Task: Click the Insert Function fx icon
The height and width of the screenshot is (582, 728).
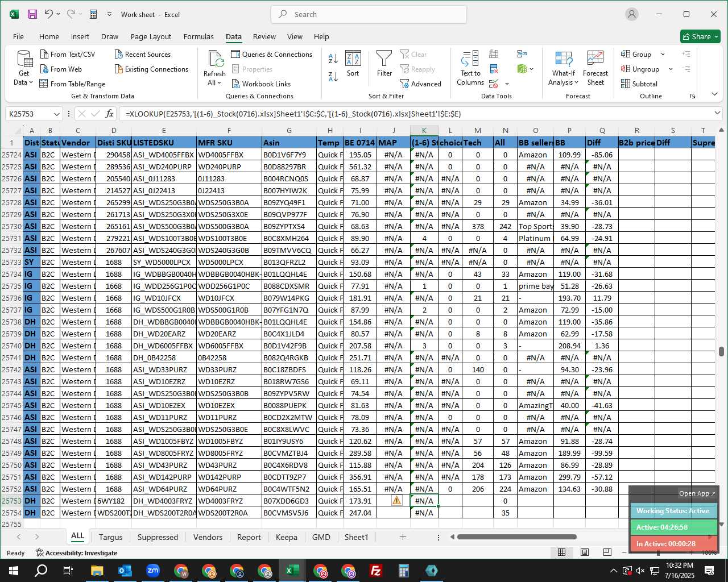Action: (110, 114)
